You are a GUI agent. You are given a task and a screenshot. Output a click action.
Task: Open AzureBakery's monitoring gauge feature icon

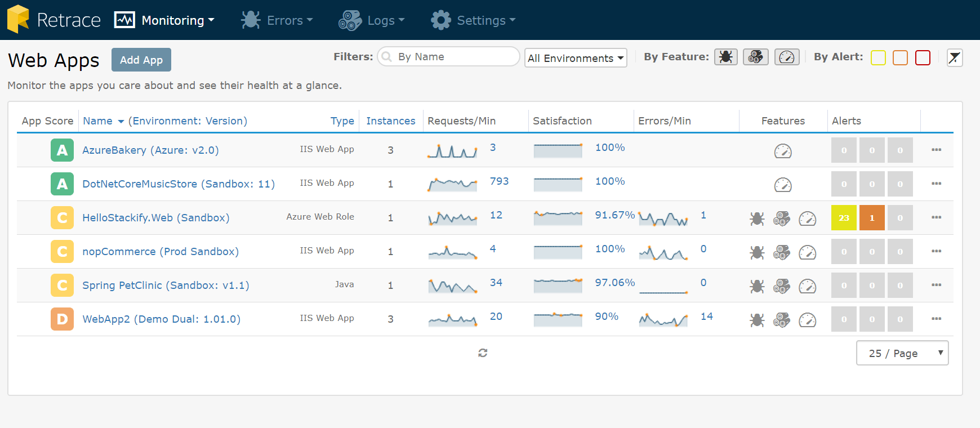click(783, 150)
